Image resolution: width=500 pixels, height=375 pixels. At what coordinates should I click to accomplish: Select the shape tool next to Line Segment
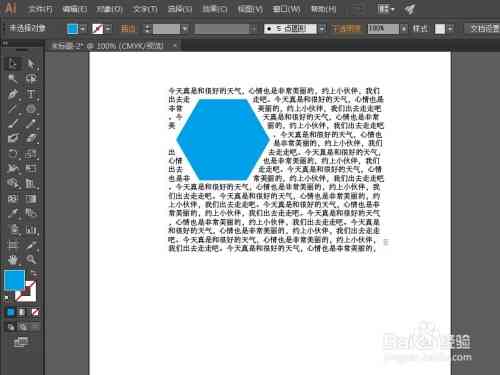[x=31, y=109]
